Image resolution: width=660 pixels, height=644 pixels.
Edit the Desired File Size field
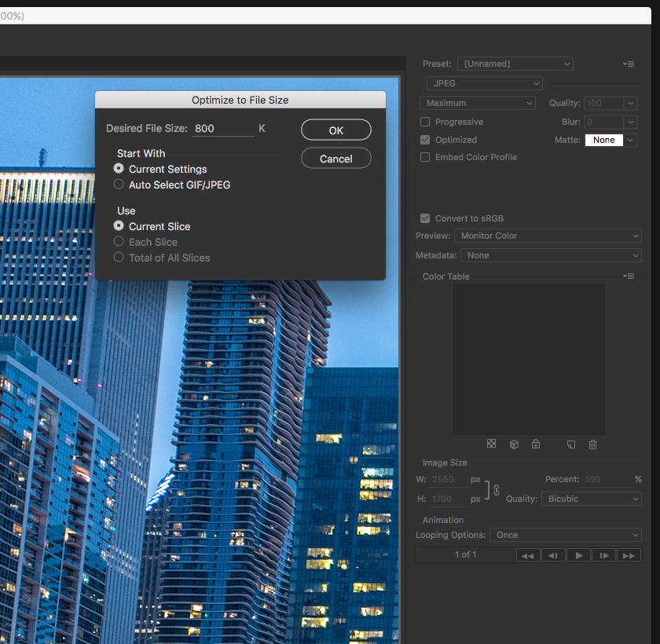223,129
